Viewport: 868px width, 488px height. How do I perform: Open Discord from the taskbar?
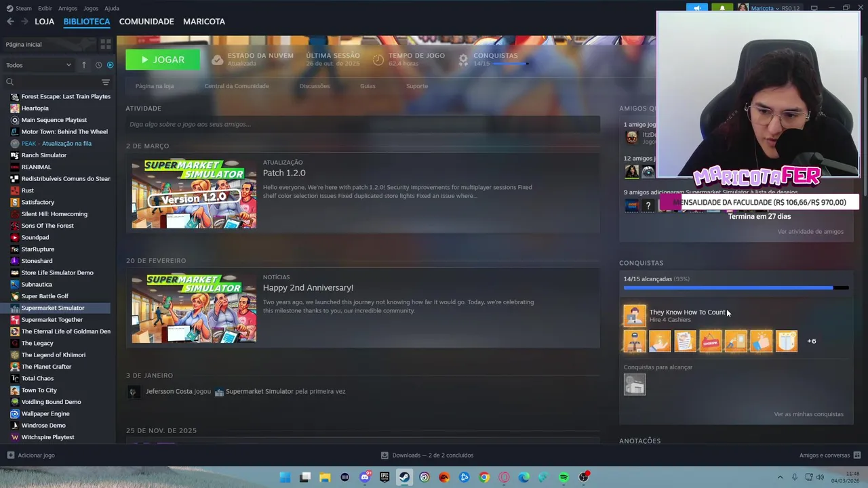point(365,477)
